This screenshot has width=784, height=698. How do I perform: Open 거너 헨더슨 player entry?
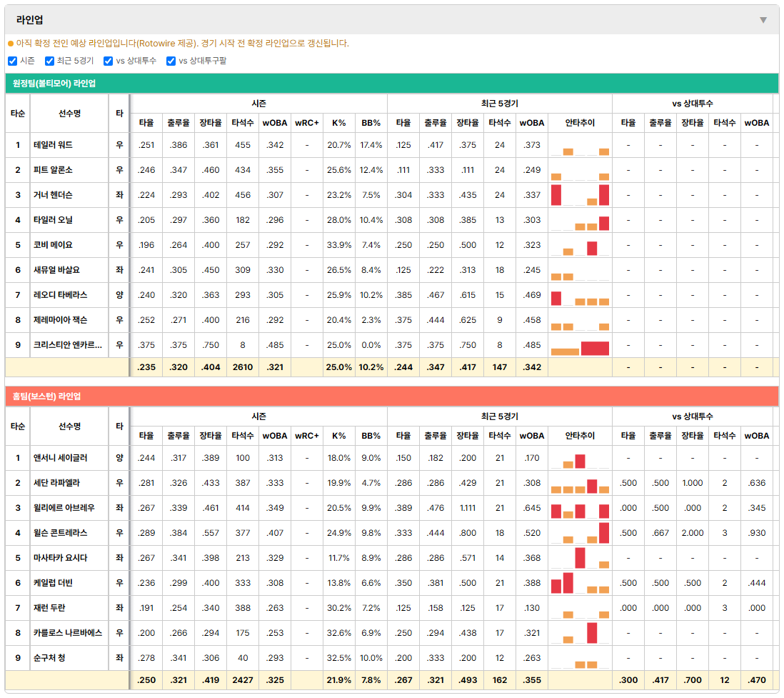(53, 195)
